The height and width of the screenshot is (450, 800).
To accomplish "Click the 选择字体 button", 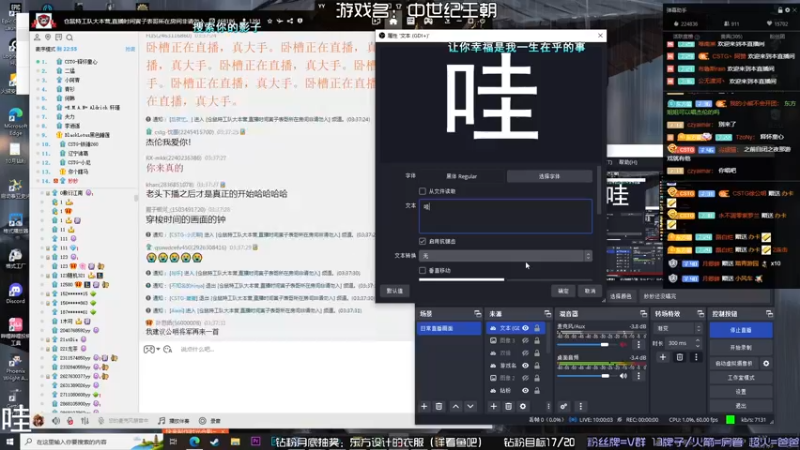I will click(549, 176).
